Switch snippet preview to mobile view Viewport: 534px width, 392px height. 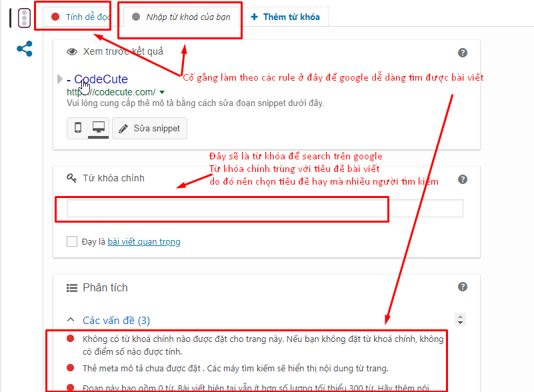click(78, 128)
